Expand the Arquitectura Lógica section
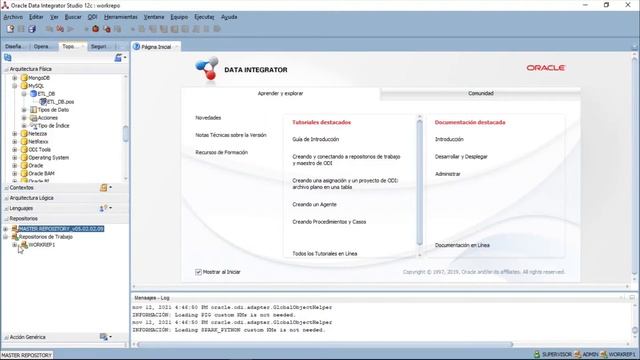The width and height of the screenshot is (640, 360). coord(6,198)
